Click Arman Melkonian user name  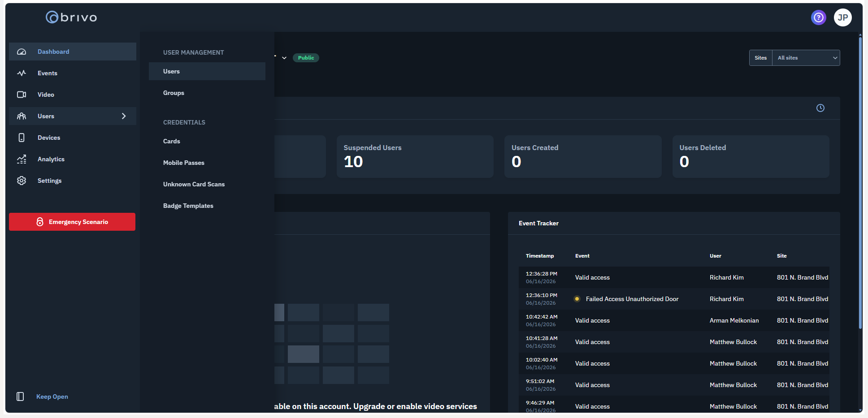click(x=734, y=320)
